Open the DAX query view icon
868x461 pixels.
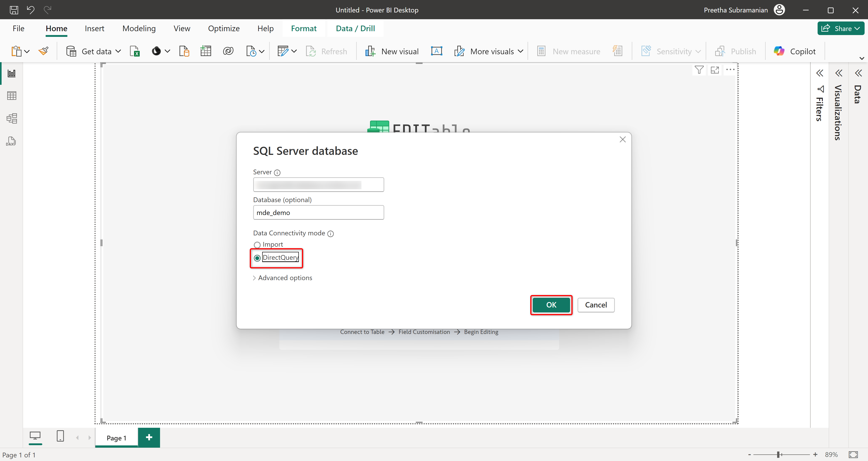point(11,141)
